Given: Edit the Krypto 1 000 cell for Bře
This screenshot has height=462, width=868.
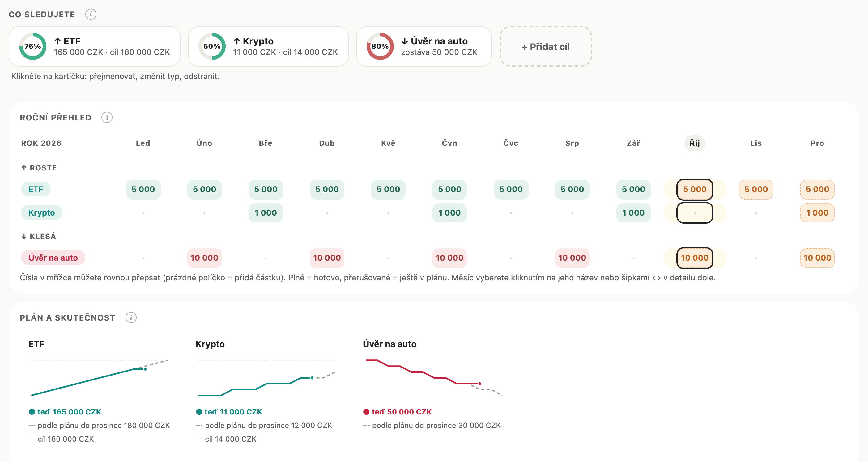Looking at the screenshot, I should [266, 213].
